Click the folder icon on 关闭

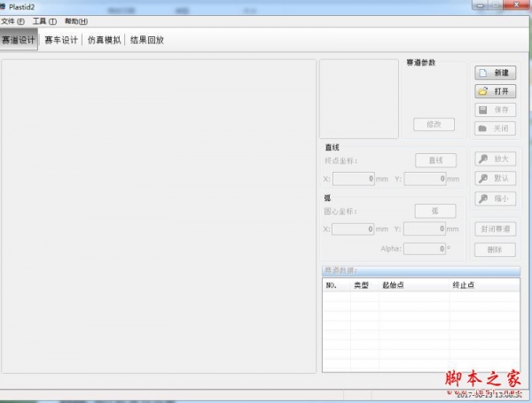tap(482, 128)
